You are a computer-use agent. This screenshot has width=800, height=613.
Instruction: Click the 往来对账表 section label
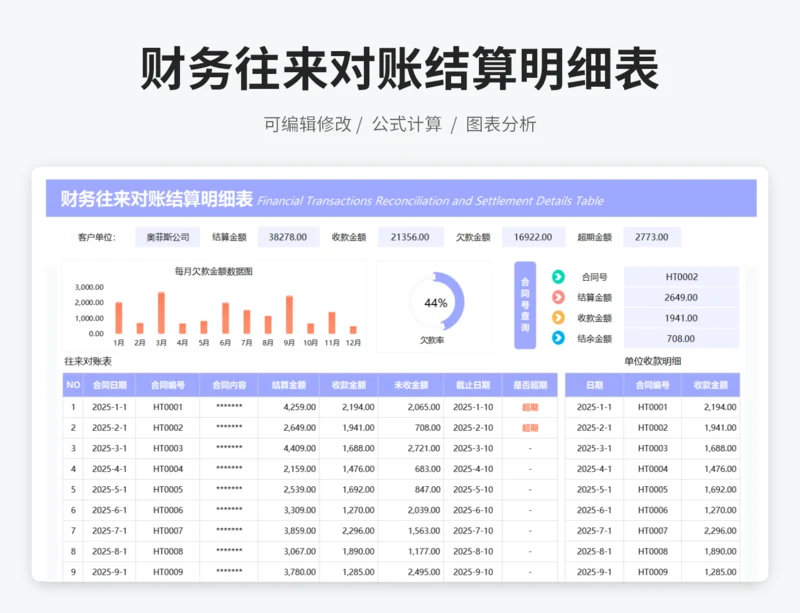88,361
